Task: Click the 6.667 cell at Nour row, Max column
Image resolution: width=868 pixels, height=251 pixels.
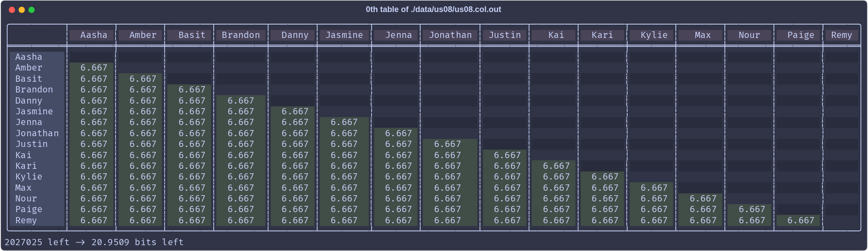Action: pyautogui.click(x=700, y=199)
